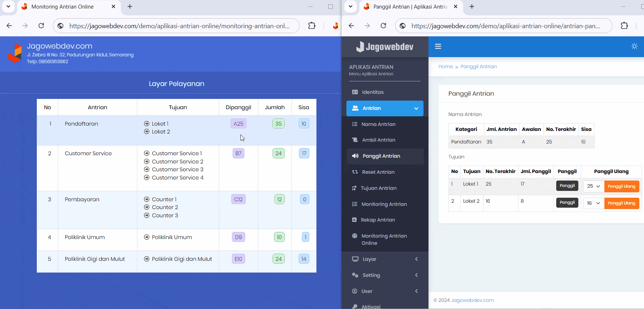
Task: Click the Customer Service 3 arrow icon
Action: coord(147,169)
